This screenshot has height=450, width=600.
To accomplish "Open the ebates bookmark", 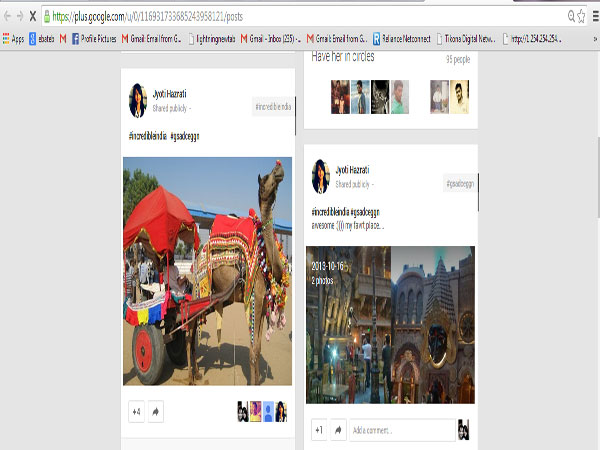I will coord(42,39).
